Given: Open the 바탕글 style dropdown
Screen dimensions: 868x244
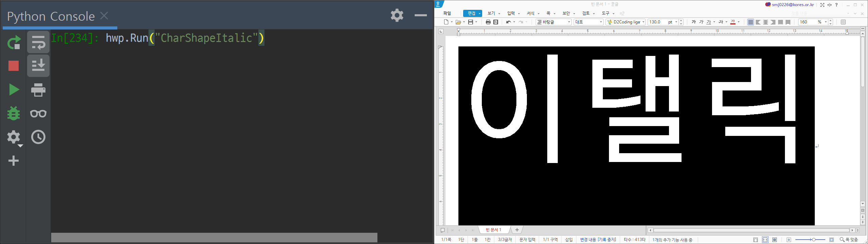Looking at the screenshot, I should (x=554, y=22).
